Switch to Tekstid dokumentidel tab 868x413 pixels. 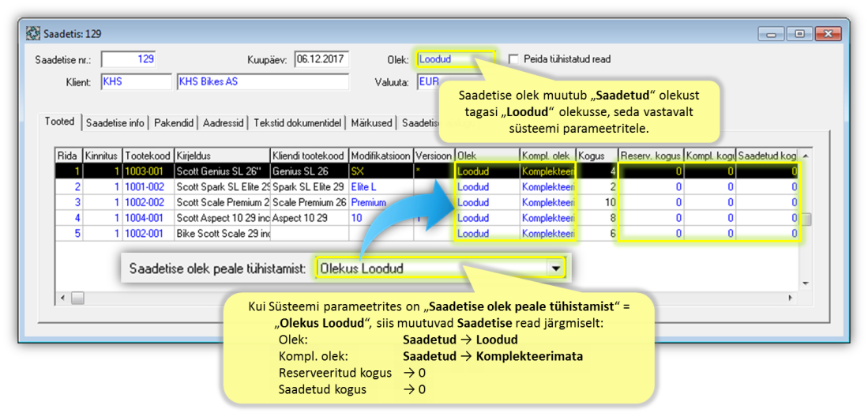(x=297, y=122)
